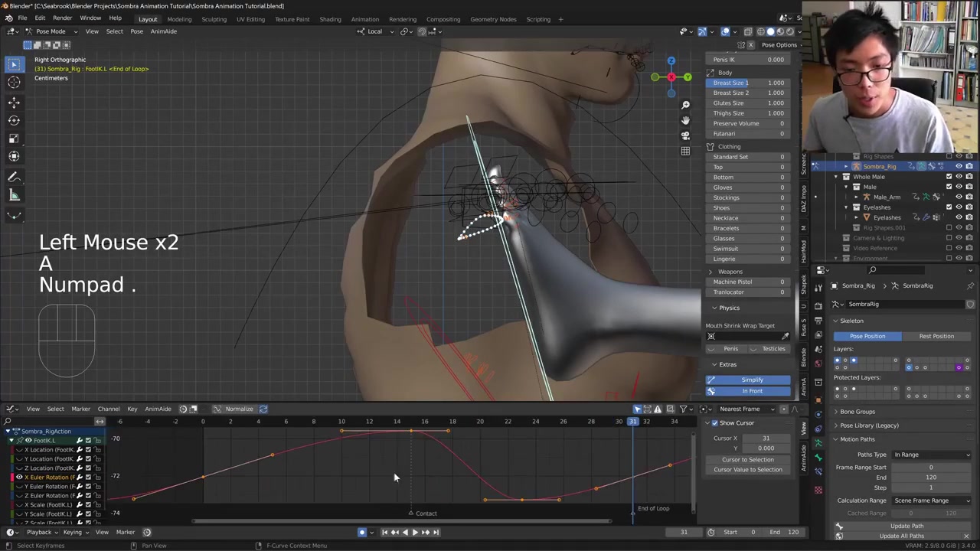Expand the Bone Groups panel
The width and height of the screenshot is (980, 551).
(x=857, y=412)
